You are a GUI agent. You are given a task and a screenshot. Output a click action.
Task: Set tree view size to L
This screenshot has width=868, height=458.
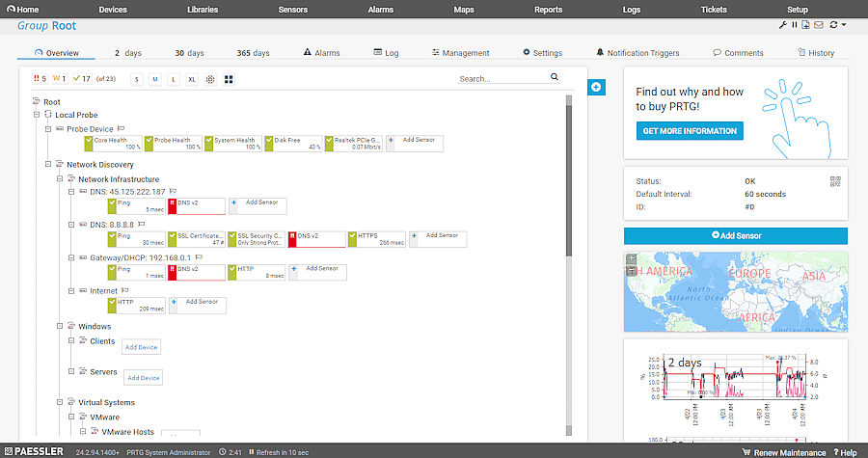pyautogui.click(x=174, y=80)
